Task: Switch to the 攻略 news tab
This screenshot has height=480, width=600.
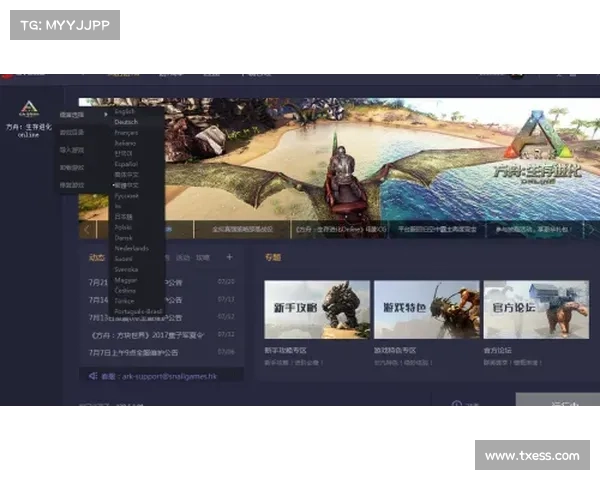Action: [203, 258]
